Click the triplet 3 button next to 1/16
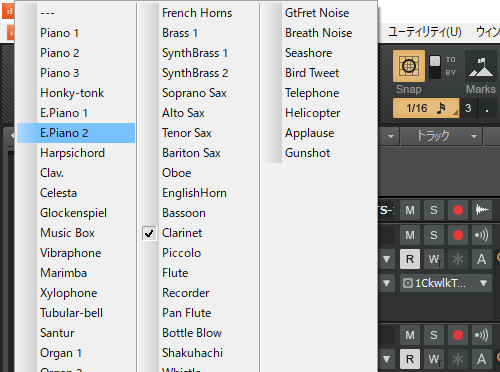 click(x=468, y=108)
